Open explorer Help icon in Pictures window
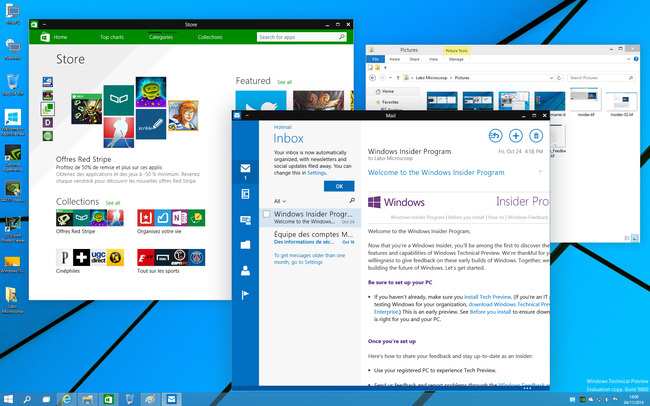 click(x=636, y=59)
